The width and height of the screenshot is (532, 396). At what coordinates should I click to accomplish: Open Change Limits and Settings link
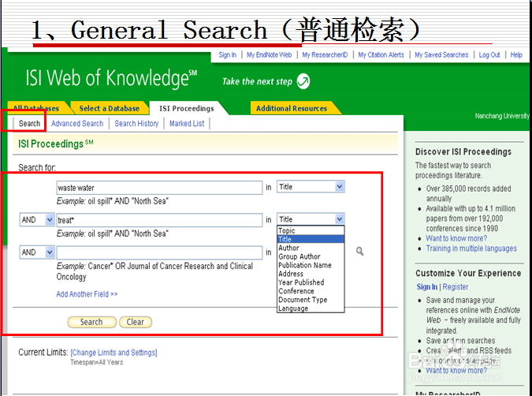tap(113, 353)
